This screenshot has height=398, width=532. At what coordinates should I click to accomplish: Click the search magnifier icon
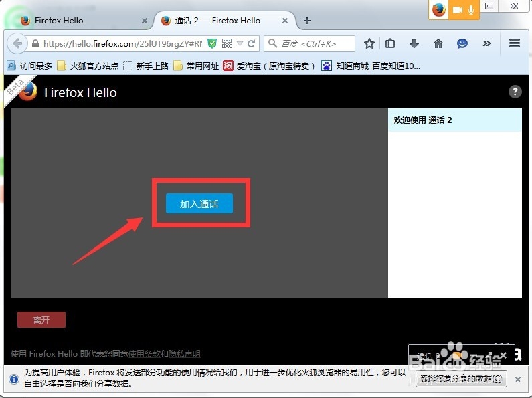point(272,43)
